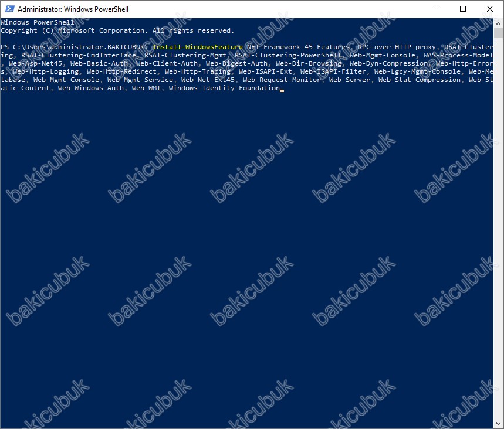Click the RPC-over-HTTP-proxy argument

397,47
